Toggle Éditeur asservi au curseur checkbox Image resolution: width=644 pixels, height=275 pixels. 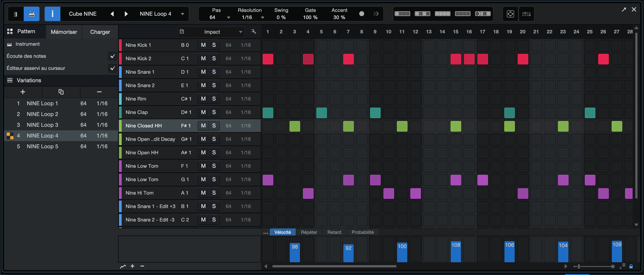(x=113, y=68)
